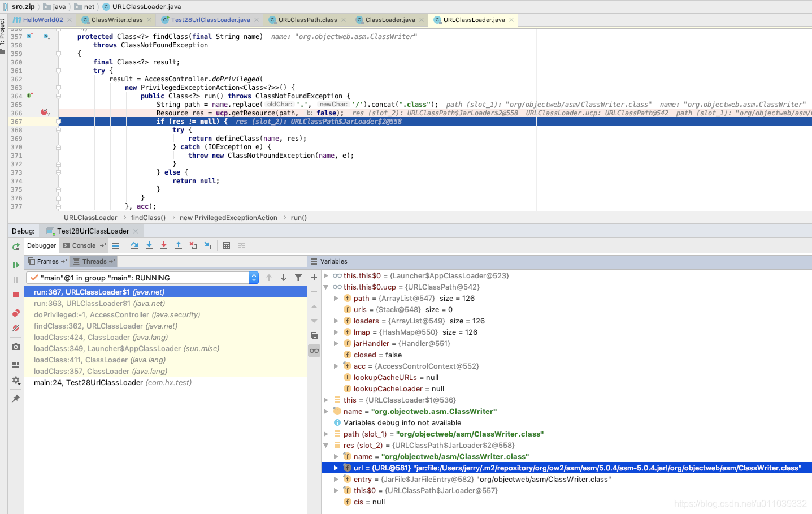Collapse the this.this$0.ucp variable node
Image resolution: width=812 pixels, height=514 pixels.
[x=327, y=287]
